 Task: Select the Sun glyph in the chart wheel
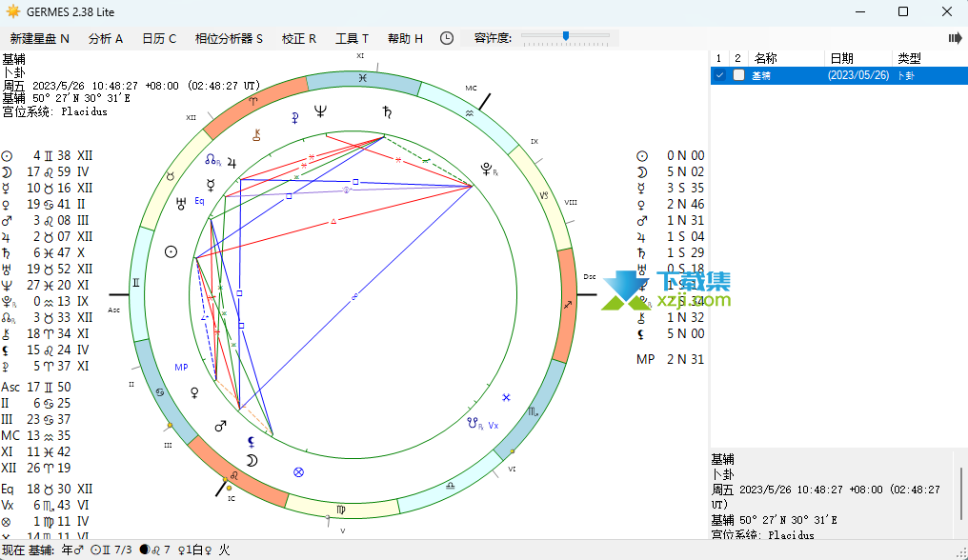171,251
